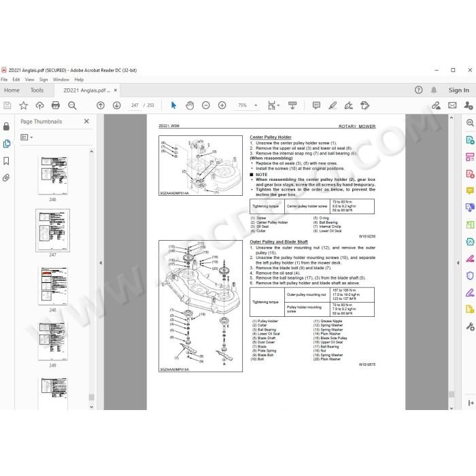Toggle Page Thumbnails panel icon
Image resolution: width=476 pixels, height=476 pixels.
coord(6,143)
